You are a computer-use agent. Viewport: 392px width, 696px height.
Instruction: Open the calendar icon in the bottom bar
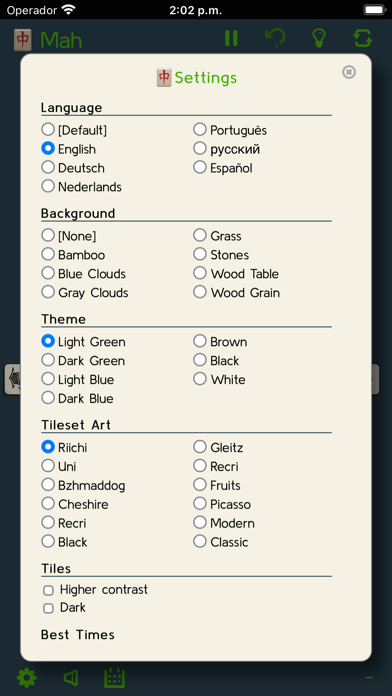tap(115, 678)
